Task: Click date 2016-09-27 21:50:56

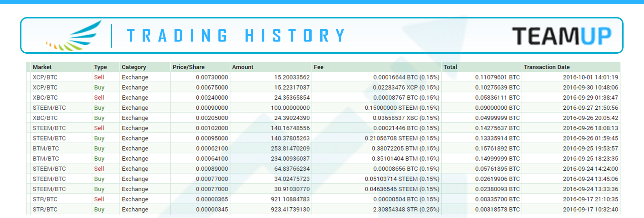Action: 591,108
